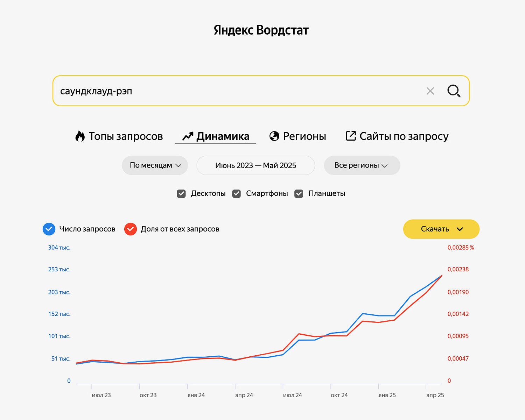Screen dimensions: 525x420
Task: Expand the Все регионы dropdown
Action: [362, 165]
